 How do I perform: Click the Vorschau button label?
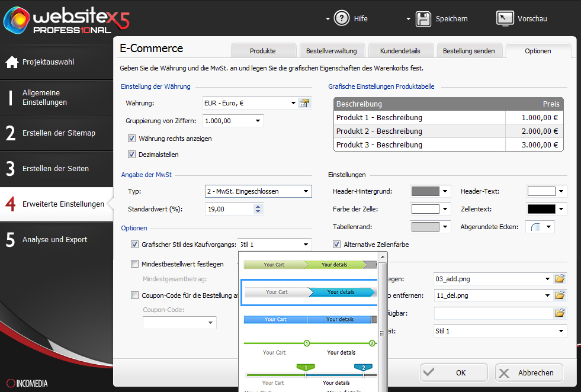coord(532,18)
